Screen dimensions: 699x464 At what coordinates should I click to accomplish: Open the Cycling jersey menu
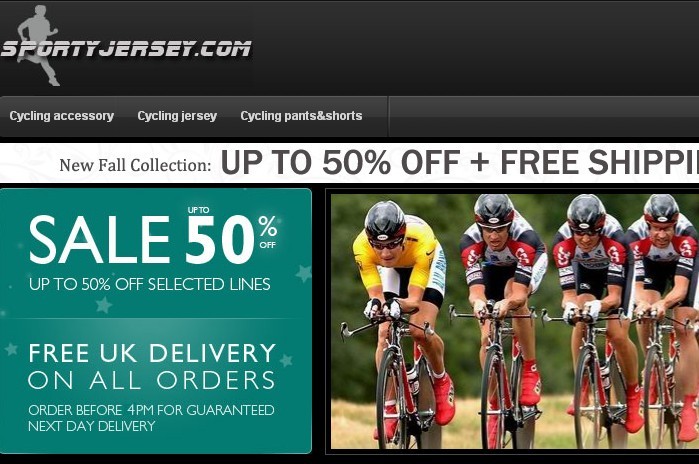coord(177,116)
